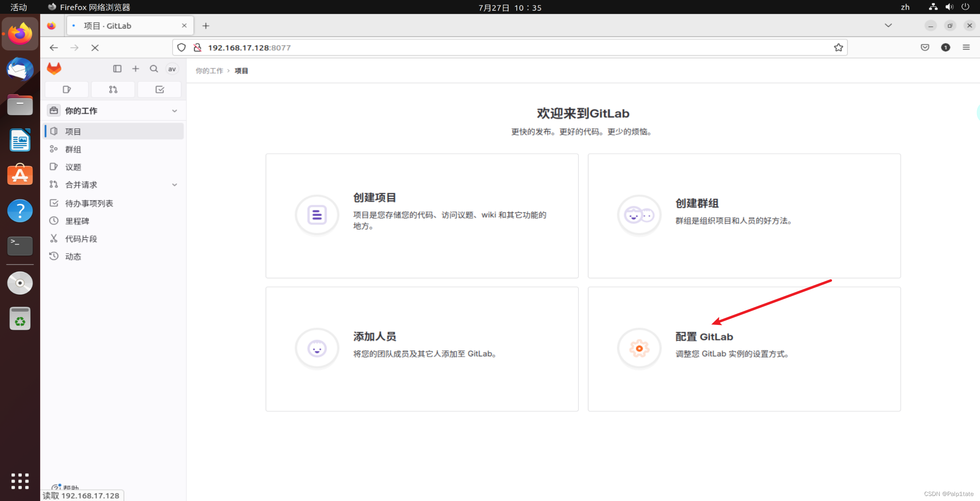Click the browser forward arrow
This screenshot has height=501, width=980.
75,48
